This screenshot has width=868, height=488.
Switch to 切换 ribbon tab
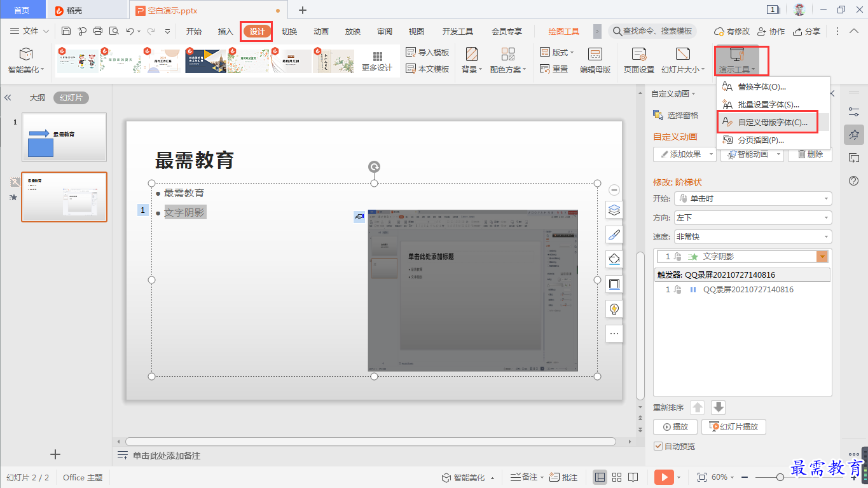[289, 31]
